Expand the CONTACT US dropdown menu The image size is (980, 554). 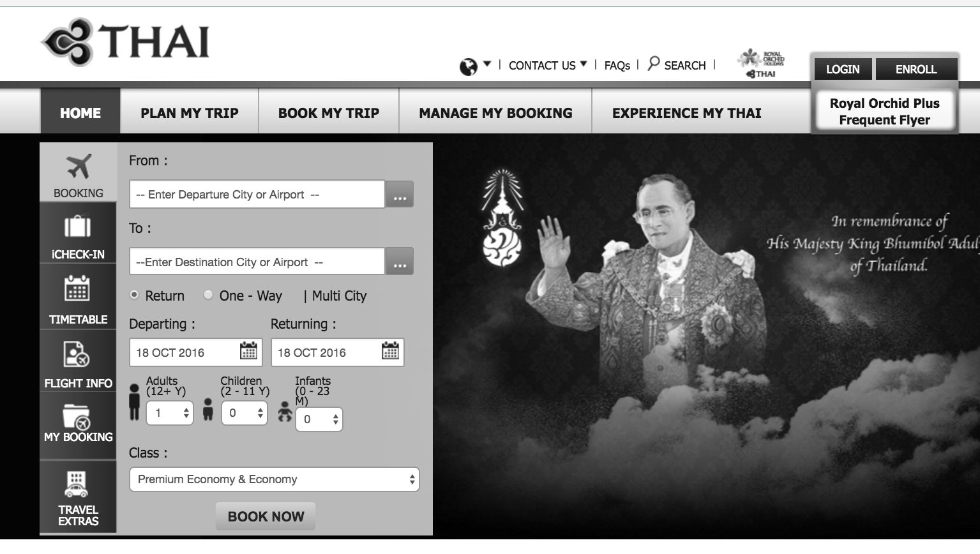548,65
